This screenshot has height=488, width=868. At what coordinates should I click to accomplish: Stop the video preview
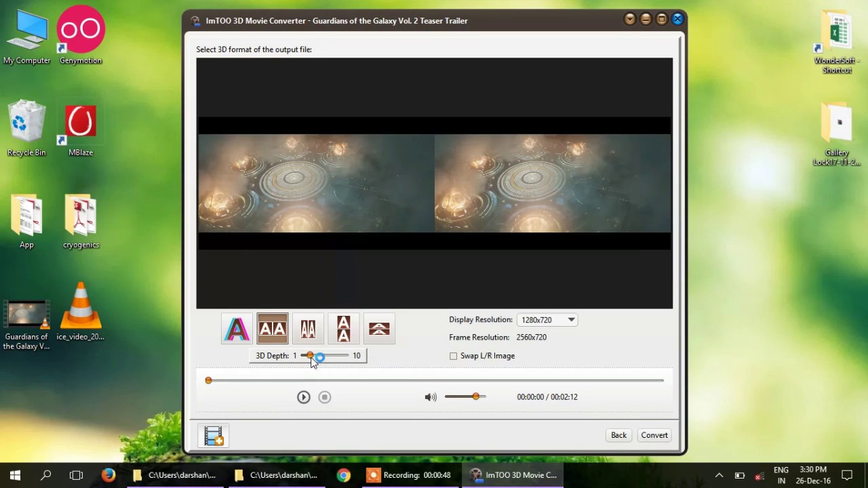tap(325, 397)
